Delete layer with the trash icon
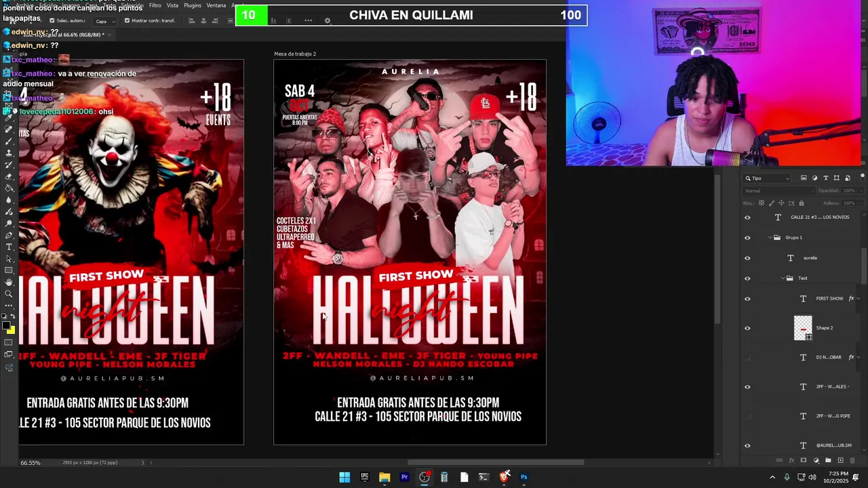 pyautogui.click(x=852, y=460)
